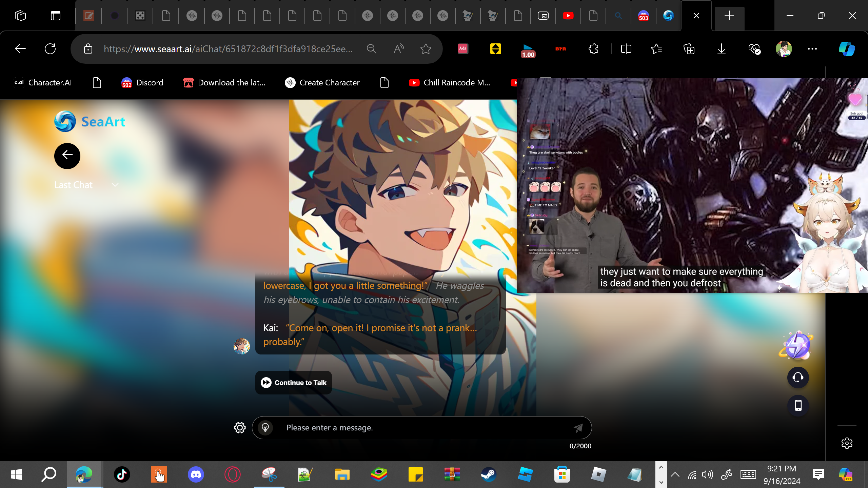Click the black round back arrow button
The height and width of the screenshot is (488, 868).
(67, 156)
